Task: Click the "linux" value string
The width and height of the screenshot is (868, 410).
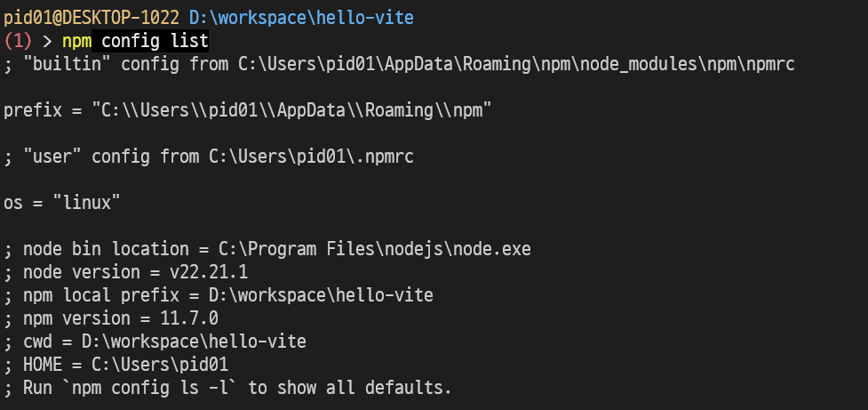Action: coord(86,203)
